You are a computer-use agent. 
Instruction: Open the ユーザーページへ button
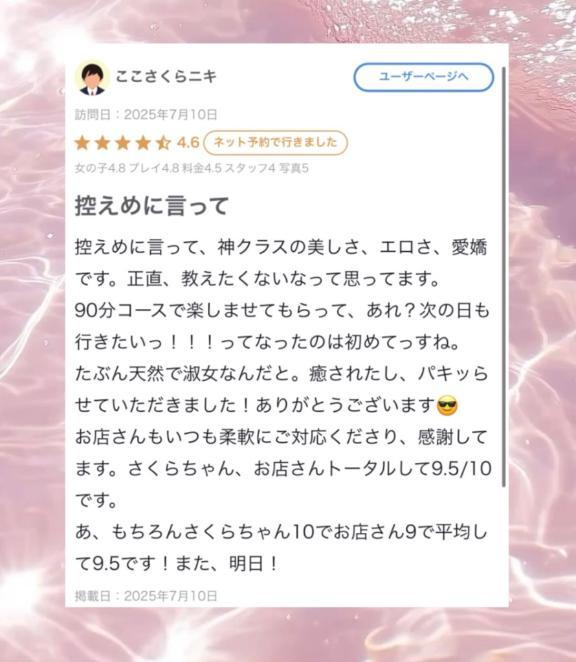[424, 77]
